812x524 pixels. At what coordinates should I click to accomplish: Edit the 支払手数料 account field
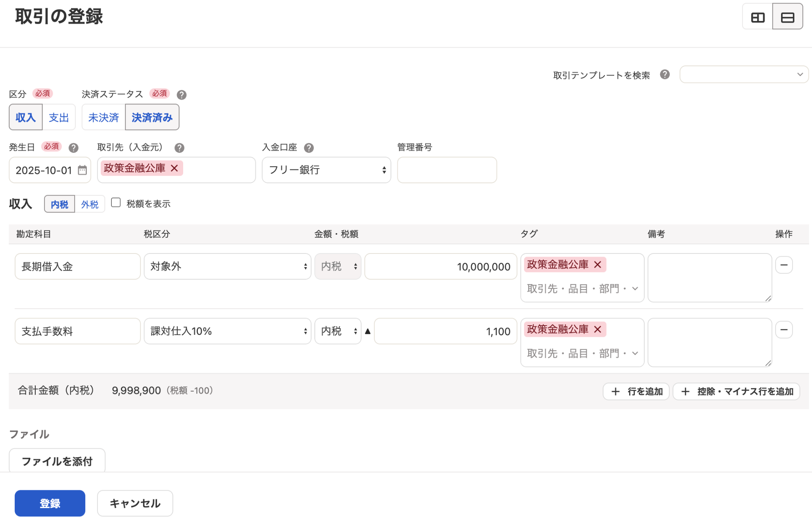click(x=78, y=331)
